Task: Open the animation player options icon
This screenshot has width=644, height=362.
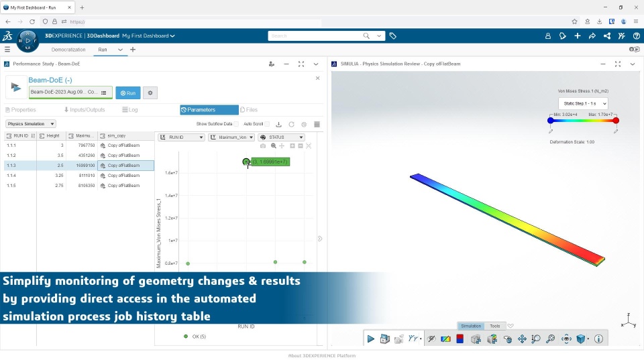Action: tap(385, 339)
